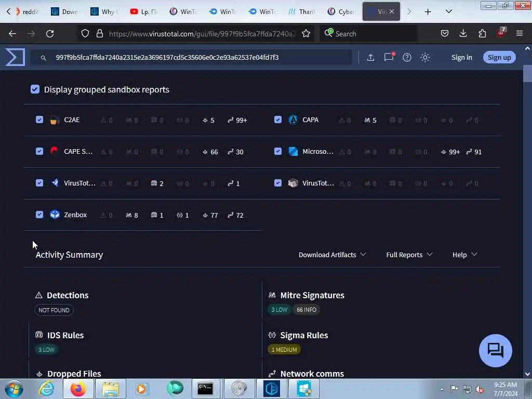
Task: Show hidden tray icons arrow
Action: pos(442,389)
